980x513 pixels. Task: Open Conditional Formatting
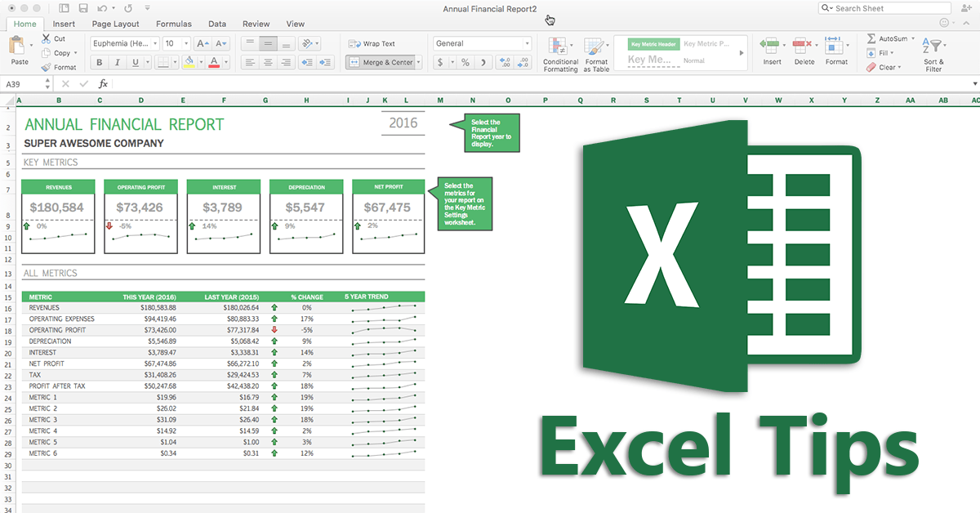pyautogui.click(x=560, y=55)
